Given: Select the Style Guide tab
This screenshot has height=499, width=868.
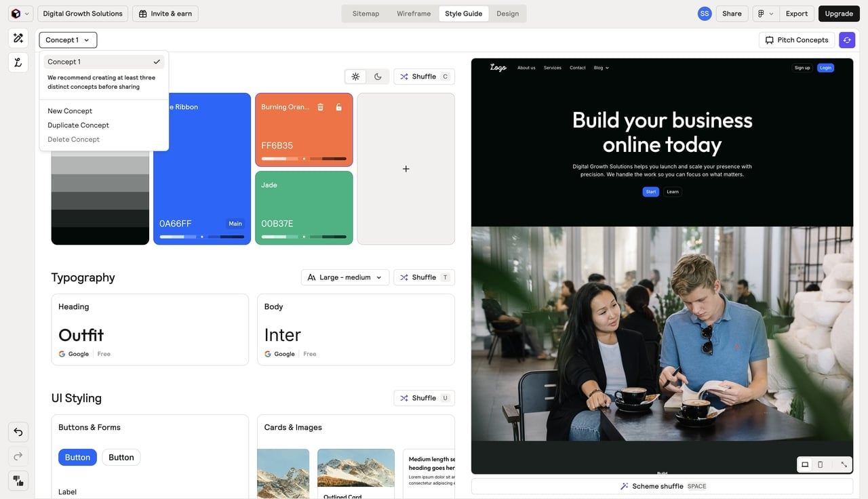Looking at the screenshot, I should pos(464,14).
